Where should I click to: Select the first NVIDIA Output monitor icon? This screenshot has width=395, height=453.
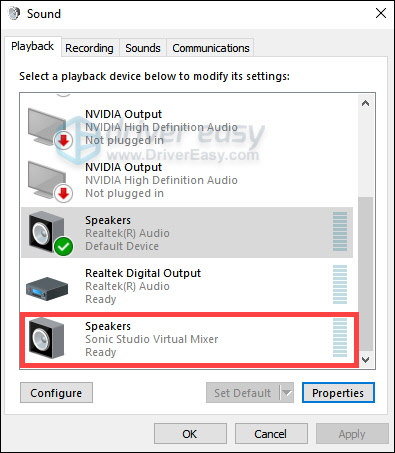(49, 127)
